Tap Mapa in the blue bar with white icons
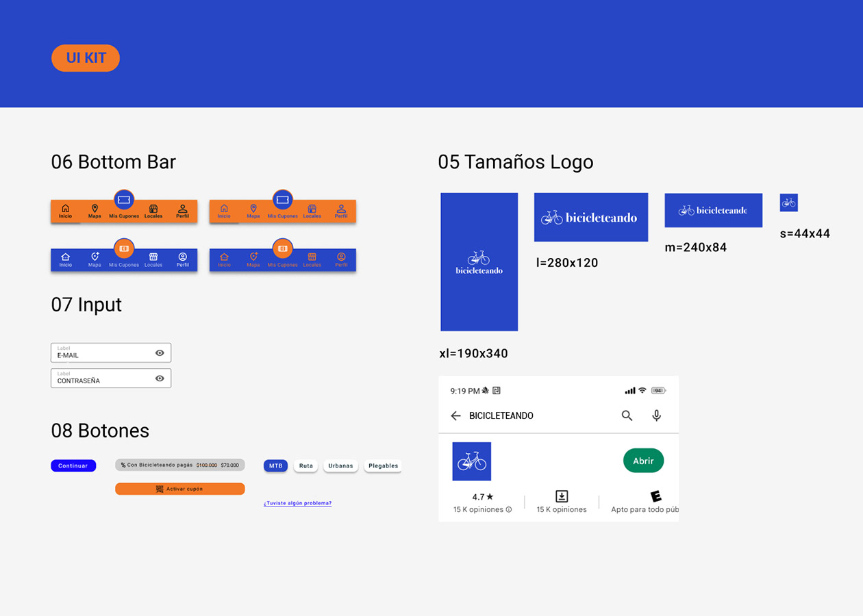The height and width of the screenshot is (616, 863). click(x=95, y=260)
